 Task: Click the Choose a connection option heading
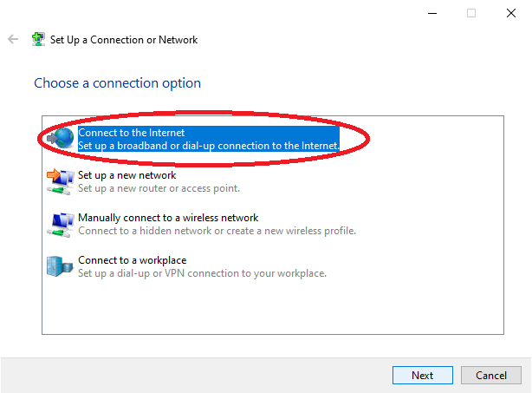point(117,83)
